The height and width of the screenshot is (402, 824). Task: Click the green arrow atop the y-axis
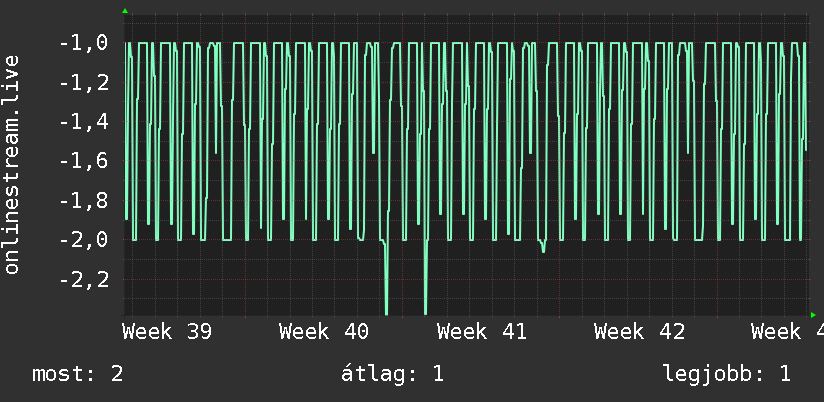(x=125, y=11)
